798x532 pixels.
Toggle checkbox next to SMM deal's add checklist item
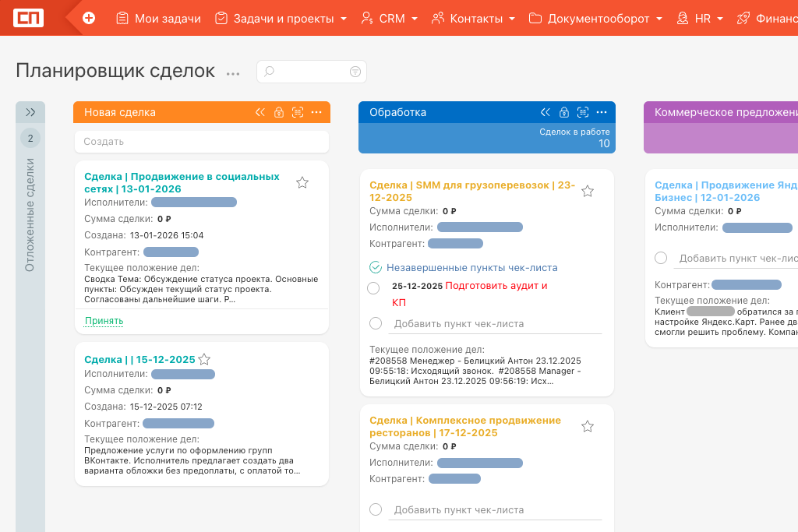coord(376,323)
